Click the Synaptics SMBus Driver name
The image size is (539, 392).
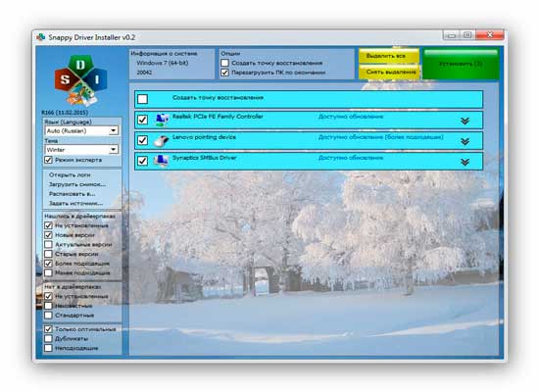[205, 158]
